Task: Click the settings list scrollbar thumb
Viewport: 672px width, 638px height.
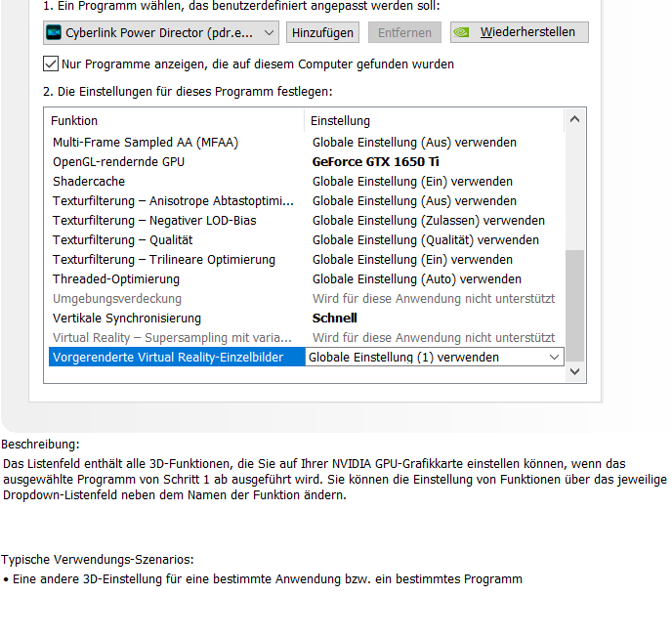Action: [x=574, y=305]
